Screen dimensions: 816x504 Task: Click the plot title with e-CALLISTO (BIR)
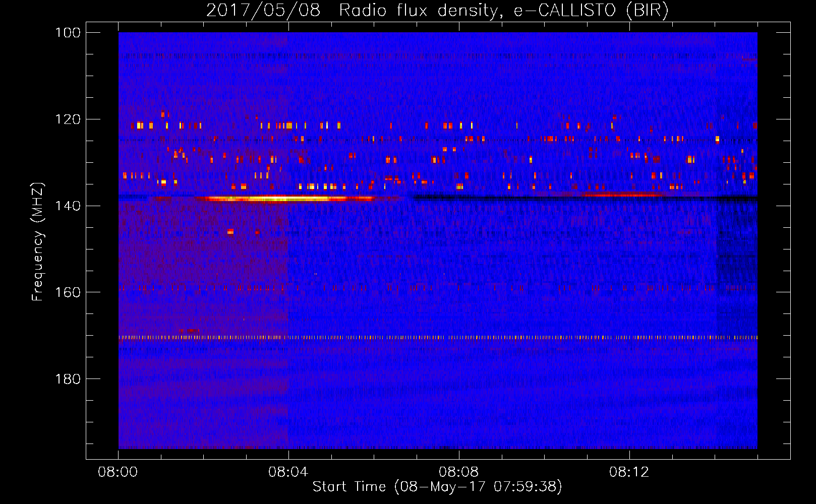pos(437,10)
